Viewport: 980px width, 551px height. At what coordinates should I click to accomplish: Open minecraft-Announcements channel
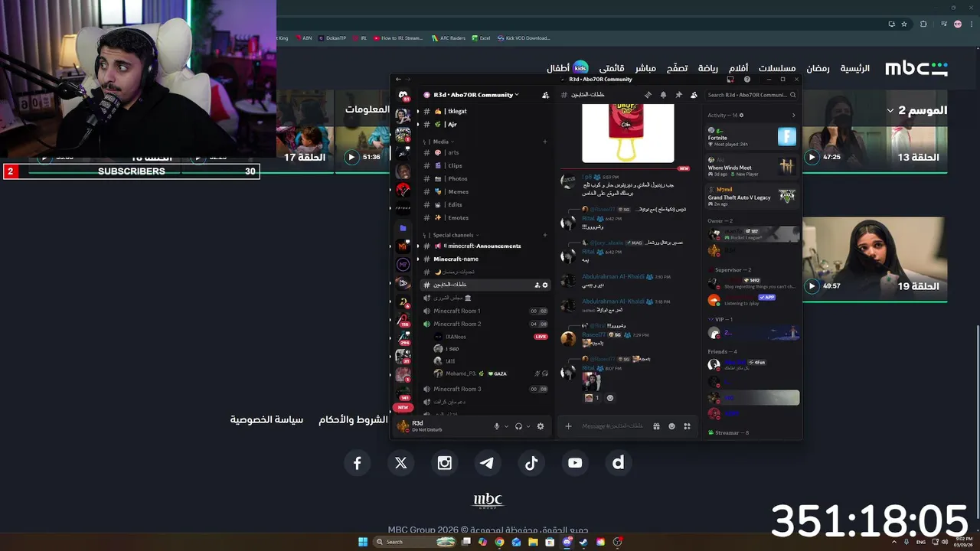[484, 246]
